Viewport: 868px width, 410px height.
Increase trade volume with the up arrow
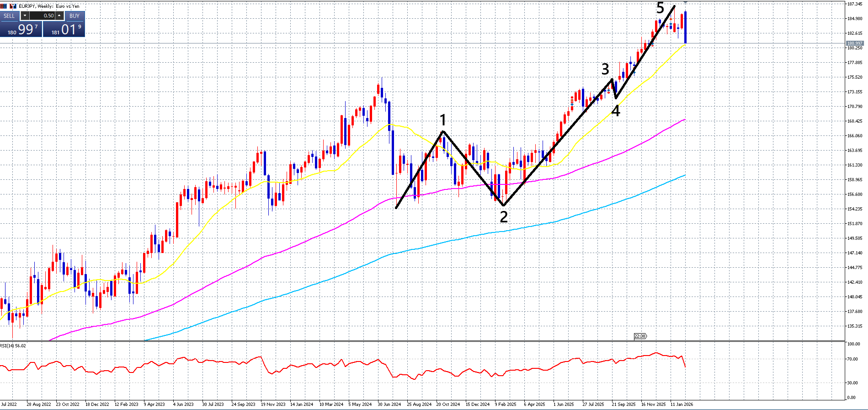click(59, 16)
